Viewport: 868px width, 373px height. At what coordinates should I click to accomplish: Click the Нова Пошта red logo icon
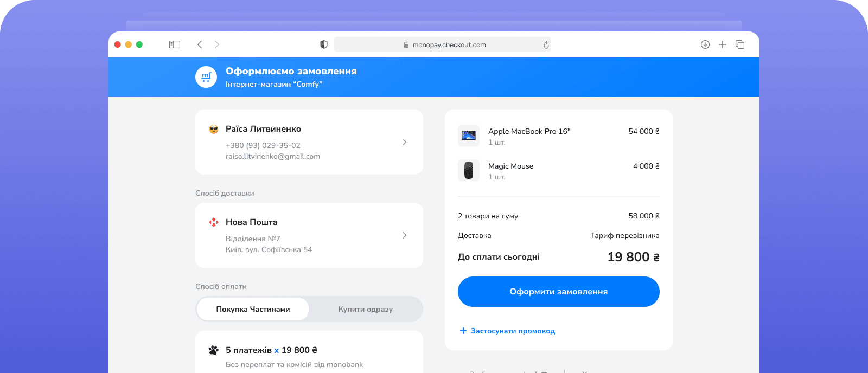pos(214,222)
